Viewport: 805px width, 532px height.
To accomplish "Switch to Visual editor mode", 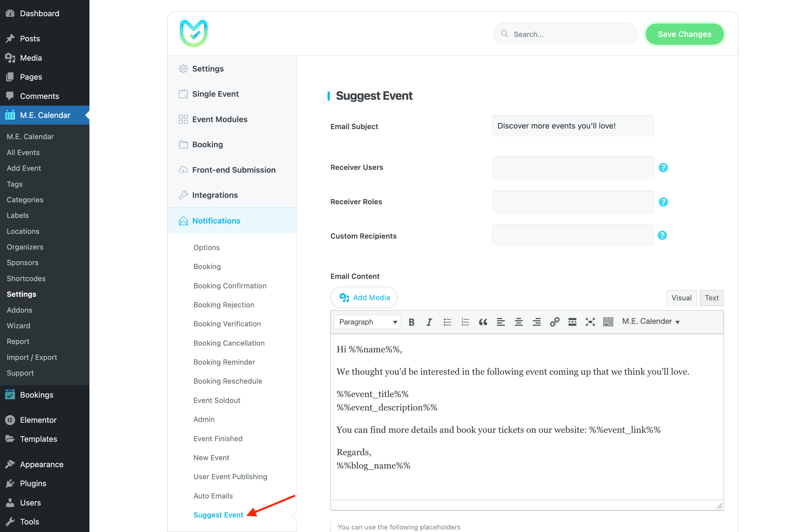I will tap(681, 298).
